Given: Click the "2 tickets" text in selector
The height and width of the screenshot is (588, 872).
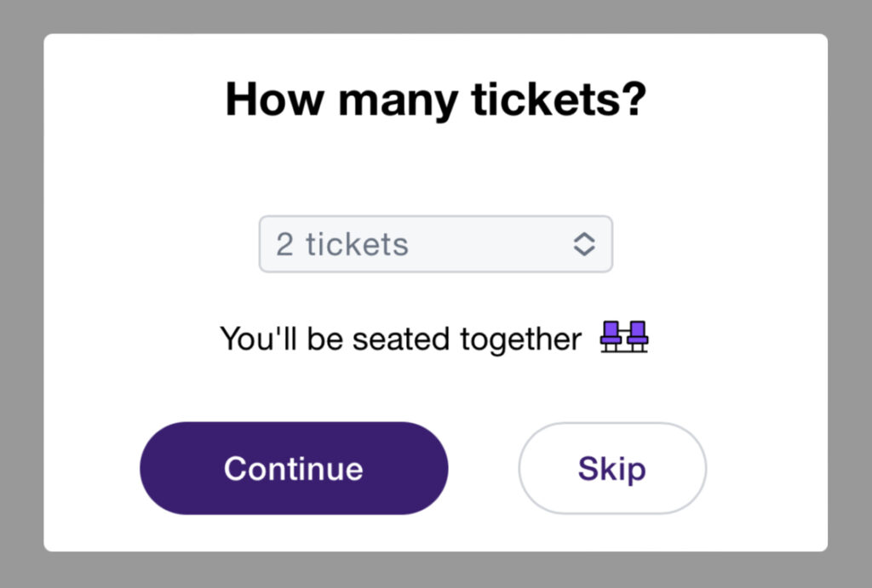Looking at the screenshot, I should (x=342, y=244).
